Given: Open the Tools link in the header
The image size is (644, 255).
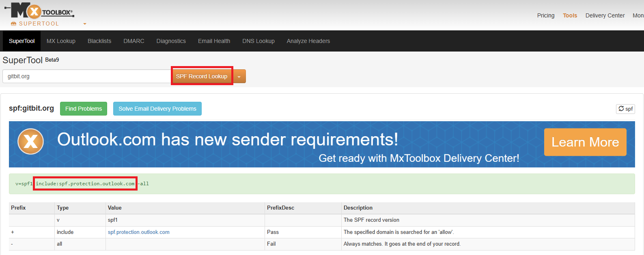Looking at the screenshot, I should coord(570,15).
